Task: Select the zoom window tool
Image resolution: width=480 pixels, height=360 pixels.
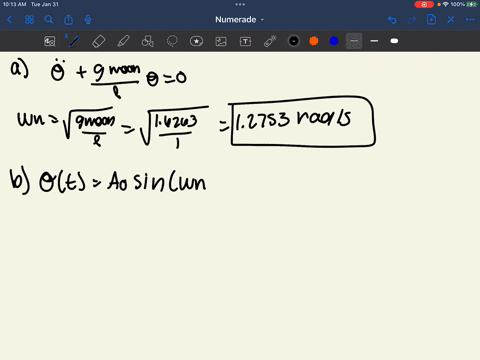Action: [x=50, y=41]
